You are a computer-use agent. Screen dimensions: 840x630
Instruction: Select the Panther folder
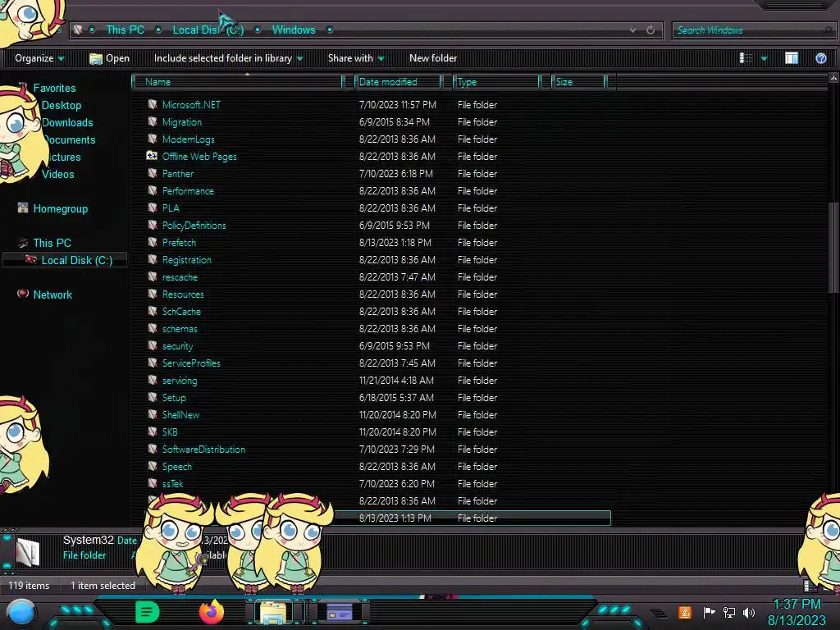pos(178,174)
